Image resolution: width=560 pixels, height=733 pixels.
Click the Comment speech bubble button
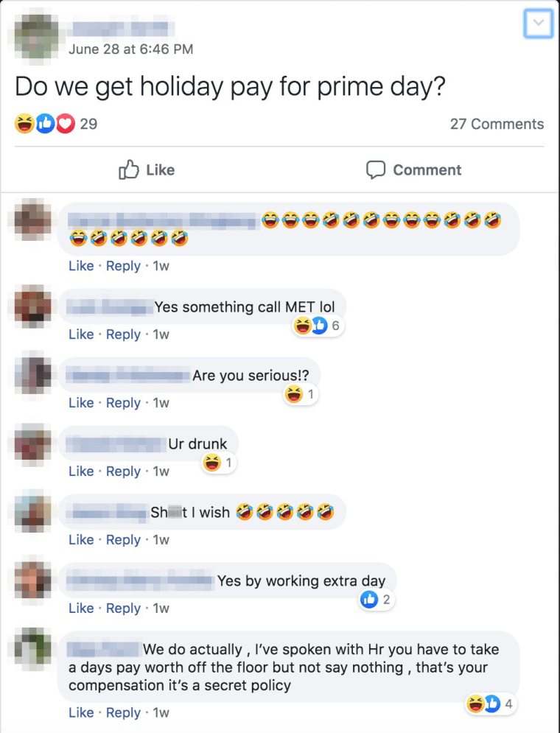(x=413, y=169)
